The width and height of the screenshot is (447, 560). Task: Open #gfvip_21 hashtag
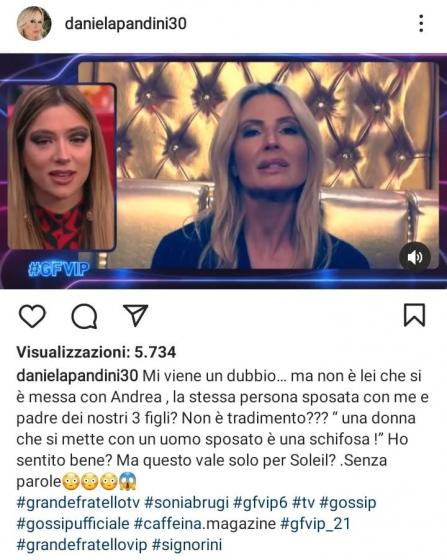point(316,524)
